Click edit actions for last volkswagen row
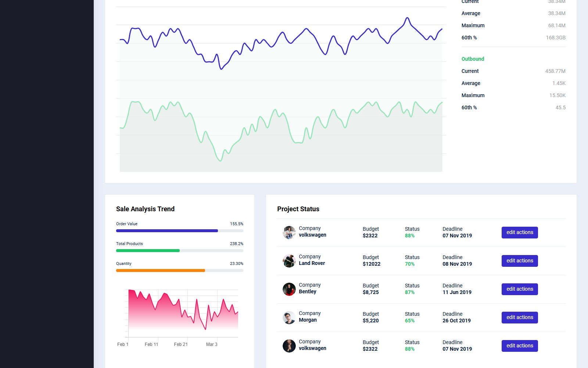This screenshot has width=588, height=368. click(x=520, y=346)
